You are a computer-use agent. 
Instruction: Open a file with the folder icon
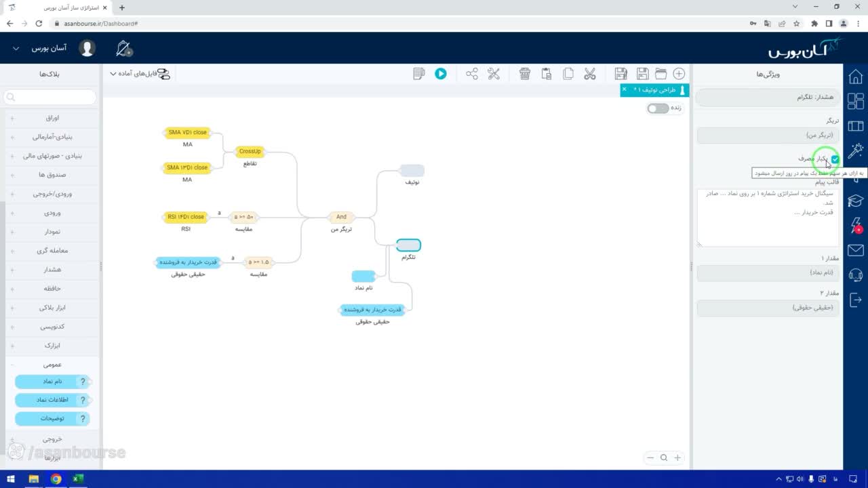660,74
